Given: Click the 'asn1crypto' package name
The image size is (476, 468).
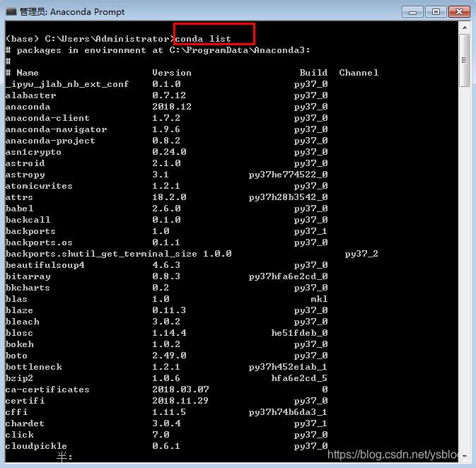Looking at the screenshot, I should [x=33, y=152].
